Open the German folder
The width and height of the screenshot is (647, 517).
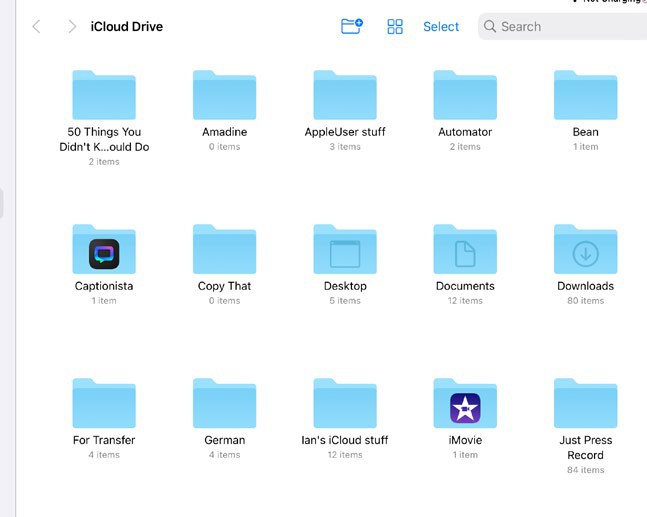[x=224, y=403]
